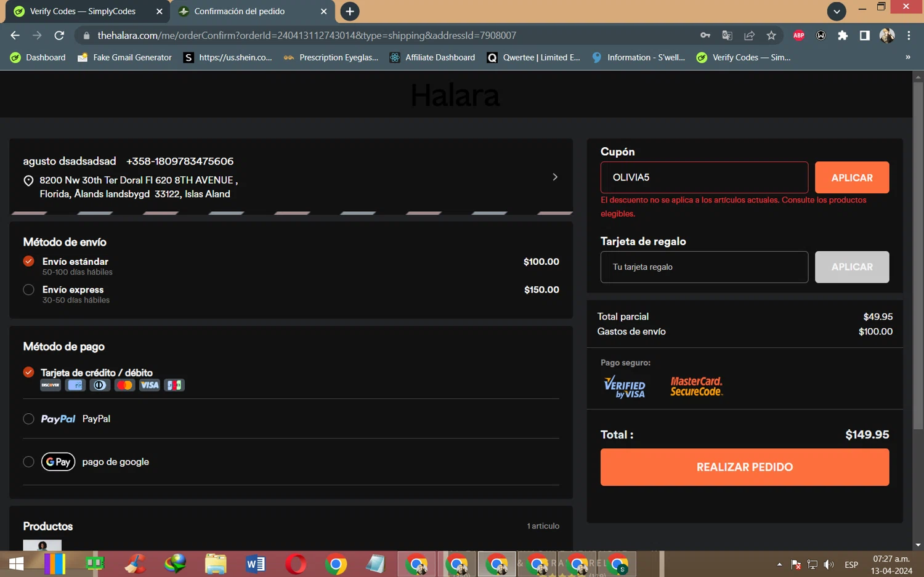Open the us.shein.co... bookmark
Screen dimensions: 924x577
[228, 57]
